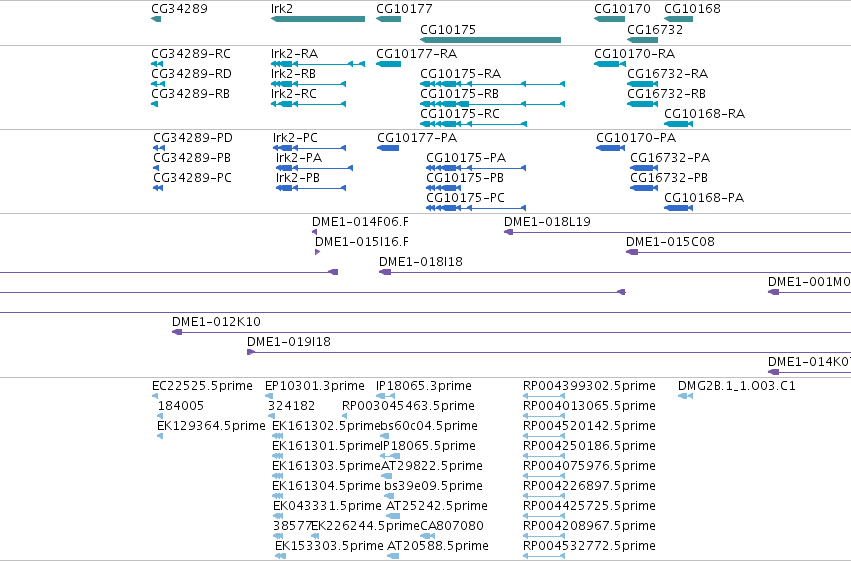Screen dimensions: 851x561
Task: Select the Irk2-RC transcript label
Action: [x=294, y=94]
